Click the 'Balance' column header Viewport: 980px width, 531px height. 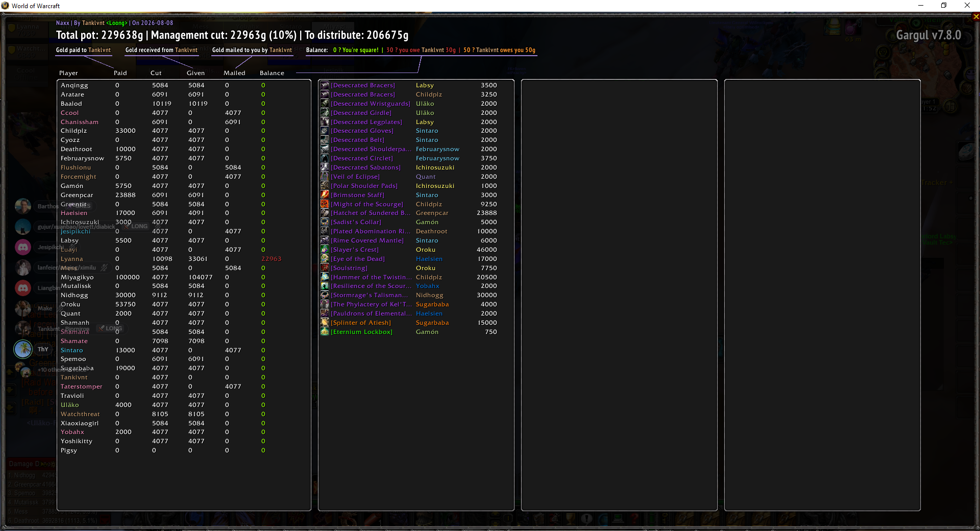click(272, 73)
